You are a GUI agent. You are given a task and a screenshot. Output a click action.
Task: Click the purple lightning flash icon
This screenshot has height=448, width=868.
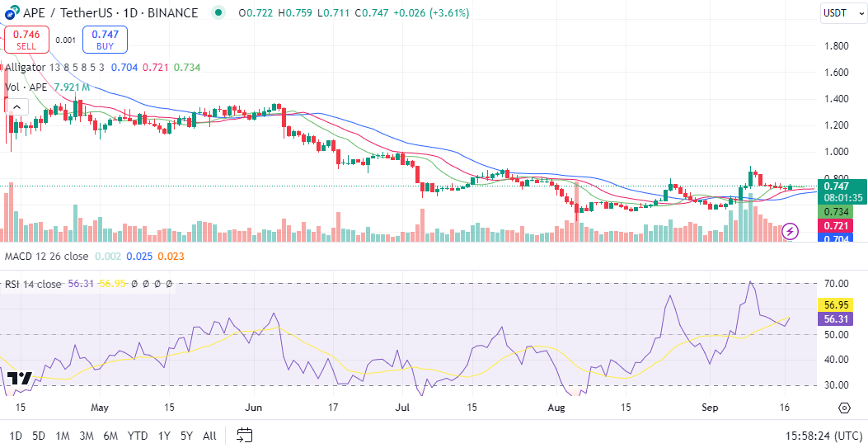[791, 230]
